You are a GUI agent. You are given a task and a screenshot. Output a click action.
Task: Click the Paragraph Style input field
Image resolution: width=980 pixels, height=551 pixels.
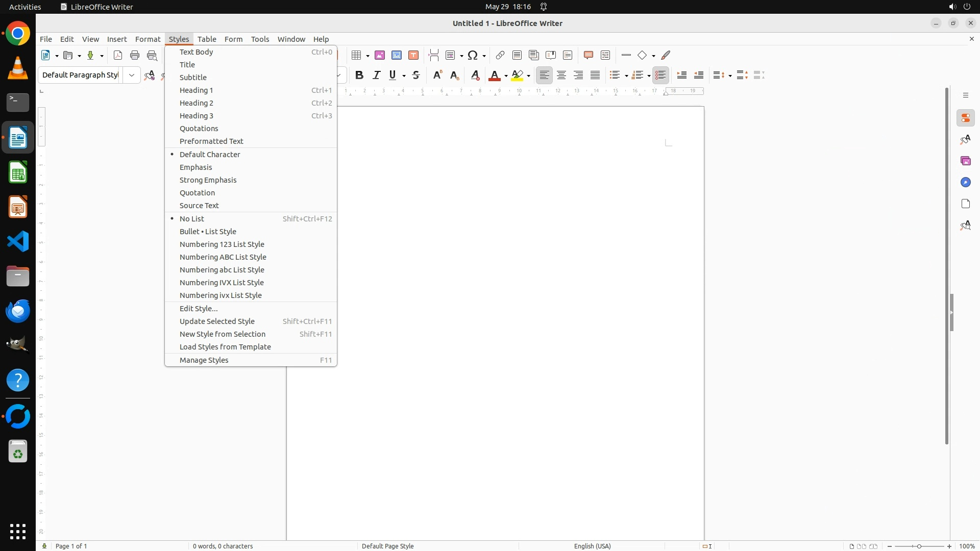pyautogui.click(x=80, y=75)
